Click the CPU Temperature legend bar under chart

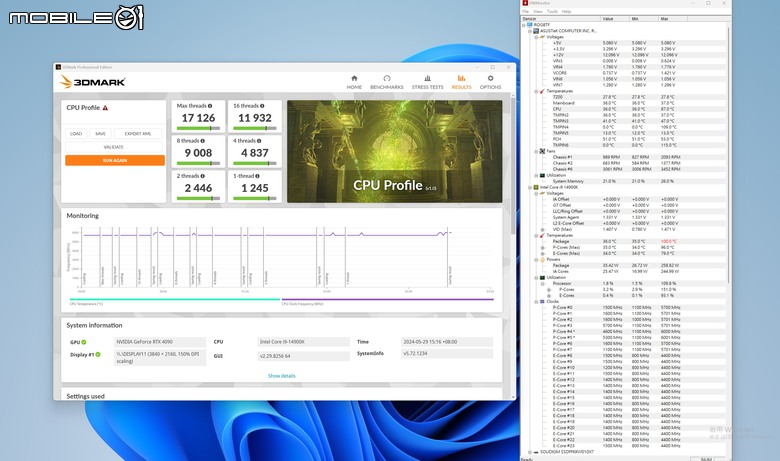pos(175,299)
